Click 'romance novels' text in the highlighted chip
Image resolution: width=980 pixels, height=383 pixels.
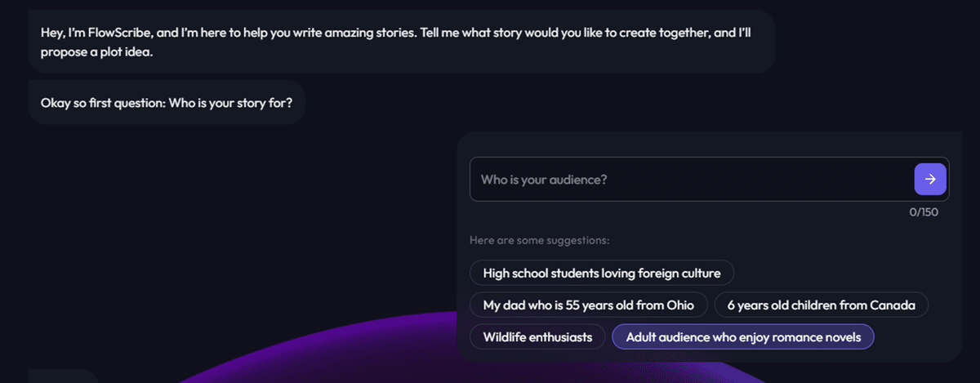(x=820, y=336)
